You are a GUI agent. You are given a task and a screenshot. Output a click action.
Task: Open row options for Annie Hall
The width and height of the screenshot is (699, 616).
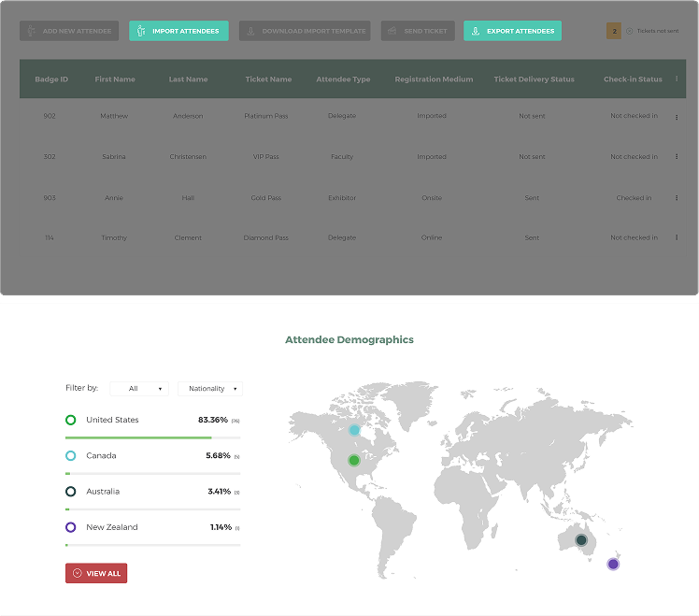[677, 197]
